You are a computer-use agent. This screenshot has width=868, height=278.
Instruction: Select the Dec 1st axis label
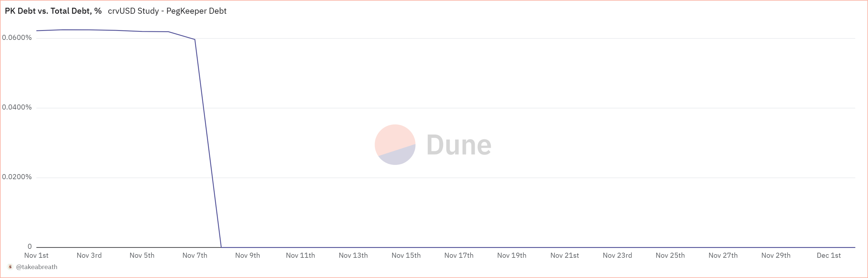pos(829,255)
